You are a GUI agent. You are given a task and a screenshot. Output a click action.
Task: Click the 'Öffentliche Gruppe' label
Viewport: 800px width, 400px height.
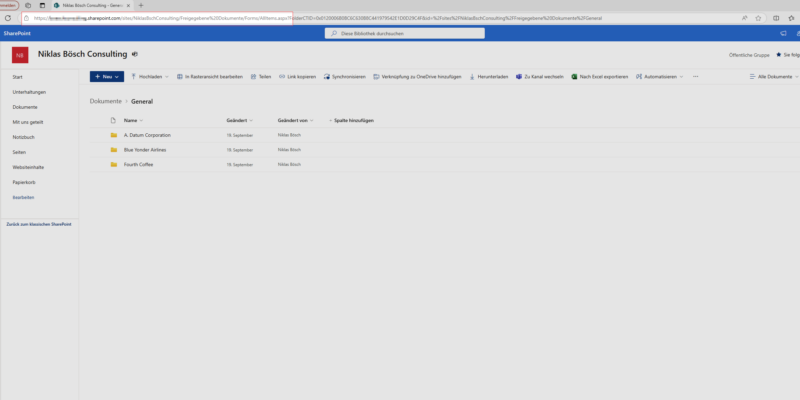(749, 55)
